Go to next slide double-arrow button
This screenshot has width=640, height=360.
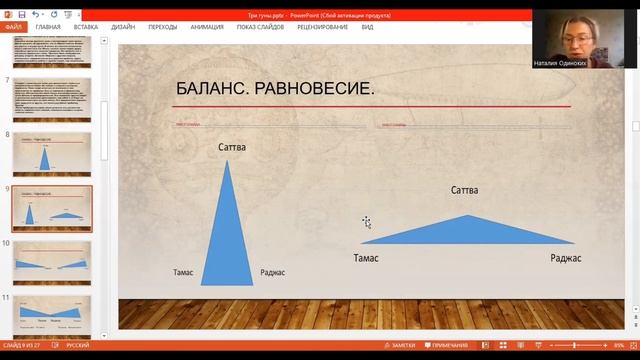(x=636, y=325)
